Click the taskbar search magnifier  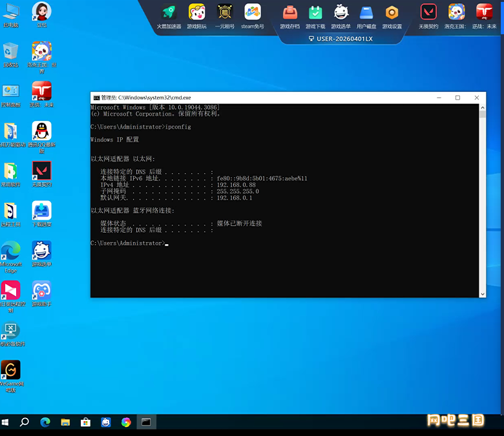tap(25, 422)
